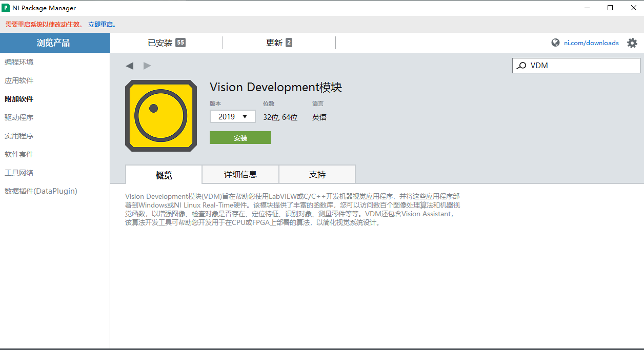Open the settings gear icon
Viewport: 644px width, 350px height.
pyautogui.click(x=632, y=43)
